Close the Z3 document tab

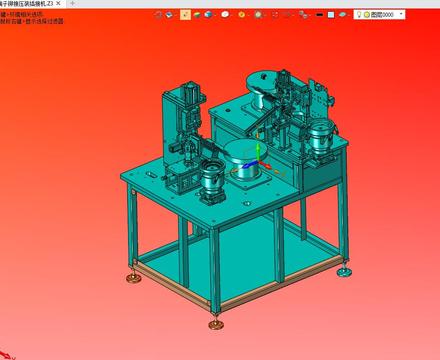(x=58, y=3)
